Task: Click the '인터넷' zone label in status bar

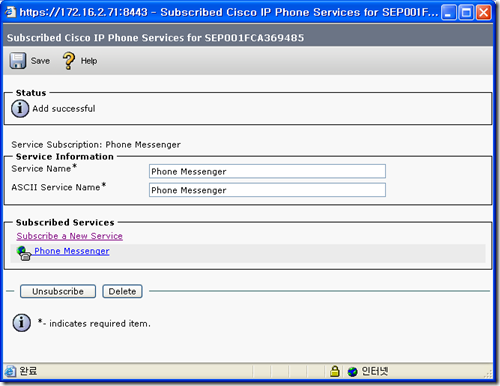Action: (x=375, y=371)
